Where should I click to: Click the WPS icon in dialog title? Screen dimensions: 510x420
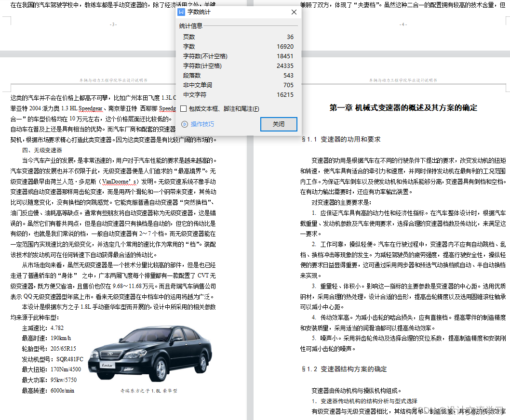pos(181,12)
